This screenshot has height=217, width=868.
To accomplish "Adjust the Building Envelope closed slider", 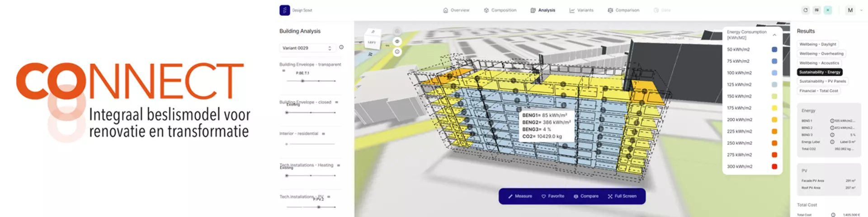I will coord(311,112).
